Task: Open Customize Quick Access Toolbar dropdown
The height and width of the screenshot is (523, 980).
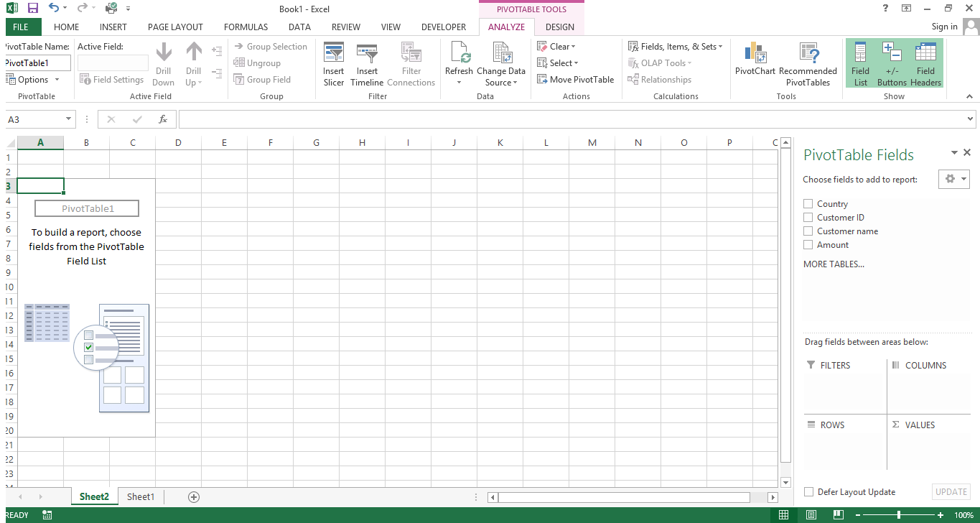Action: (129, 9)
